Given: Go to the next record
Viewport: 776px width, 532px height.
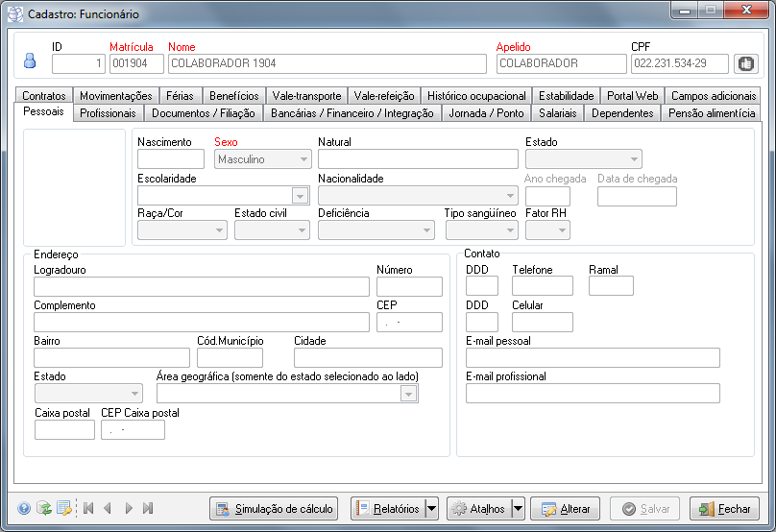Looking at the screenshot, I should [129, 508].
